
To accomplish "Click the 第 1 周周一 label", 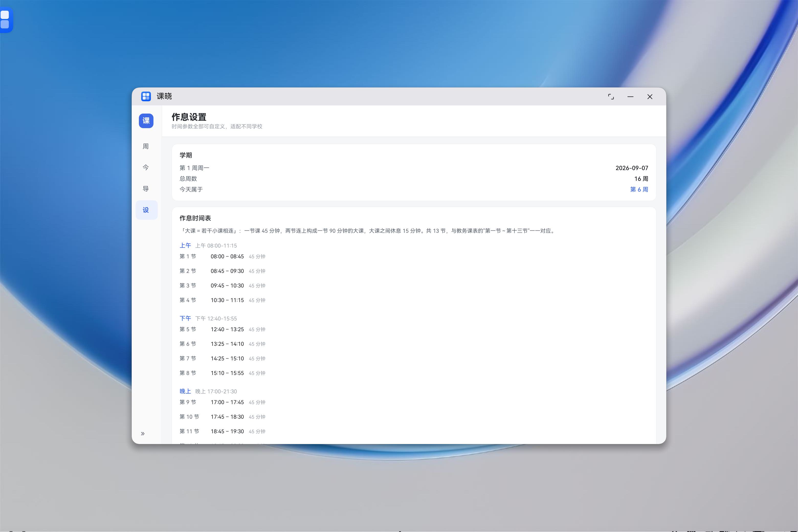I will (x=194, y=168).
